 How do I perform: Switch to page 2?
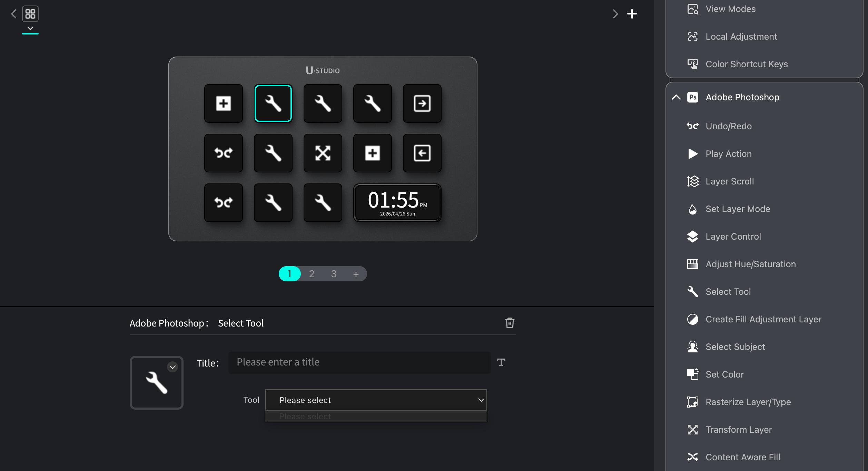pyautogui.click(x=312, y=273)
